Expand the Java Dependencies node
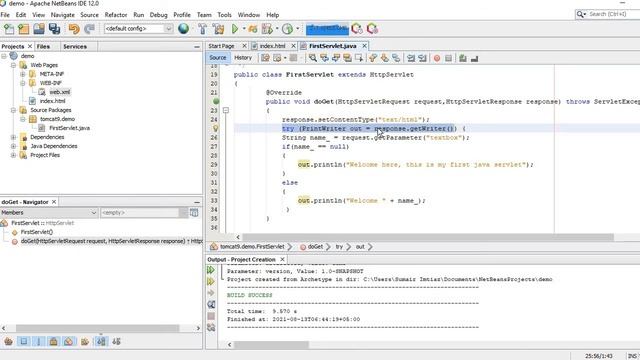The width and height of the screenshot is (640, 360). point(13,146)
